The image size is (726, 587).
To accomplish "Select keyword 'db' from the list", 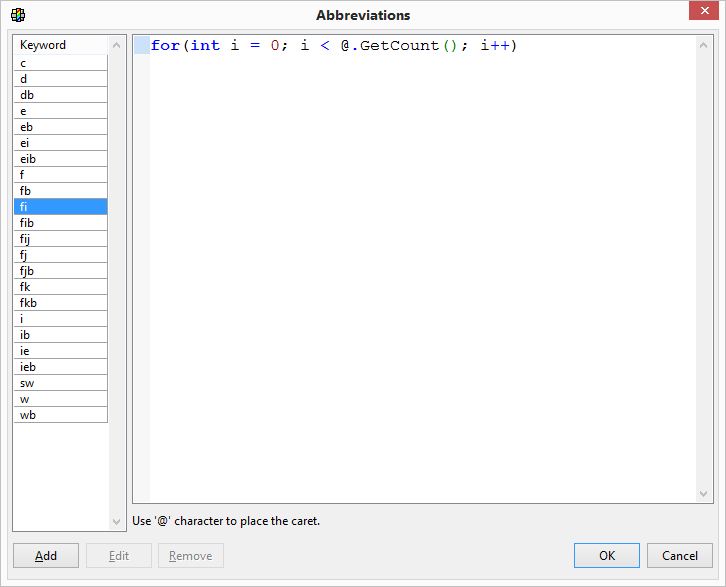I will pyautogui.click(x=60, y=95).
